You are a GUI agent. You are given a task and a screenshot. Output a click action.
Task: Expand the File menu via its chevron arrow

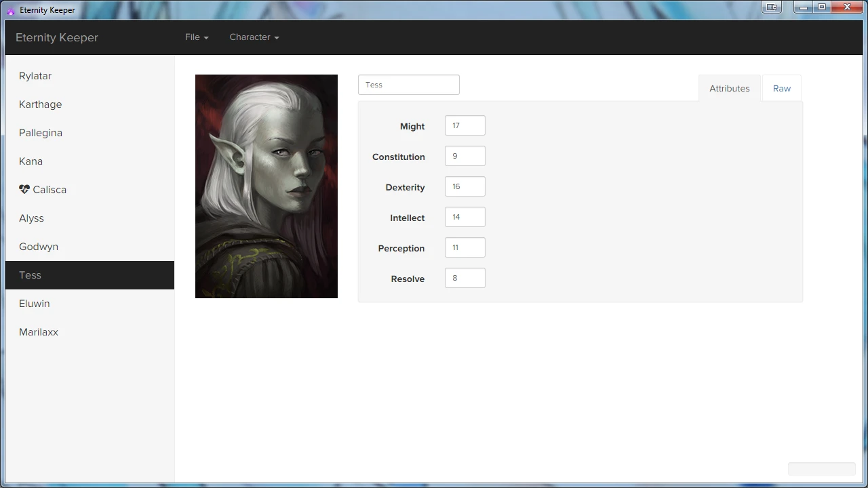coord(206,39)
